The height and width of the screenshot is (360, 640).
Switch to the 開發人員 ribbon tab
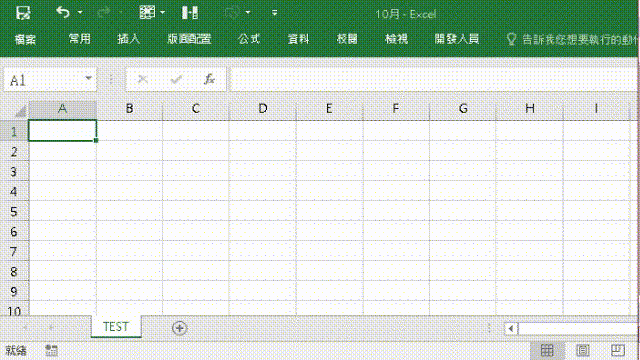tap(456, 39)
